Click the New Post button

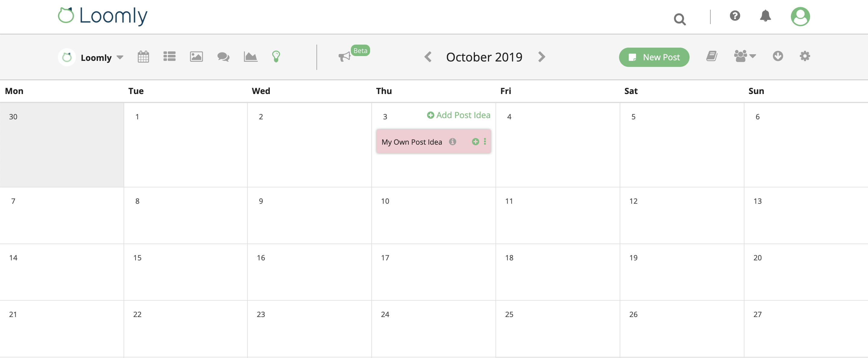[x=654, y=57]
